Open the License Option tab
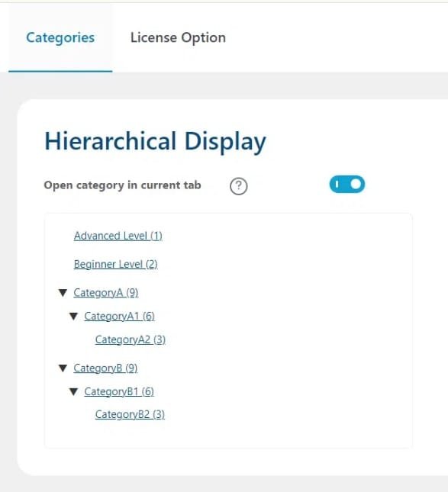The image size is (448, 492). (x=178, y=37)
